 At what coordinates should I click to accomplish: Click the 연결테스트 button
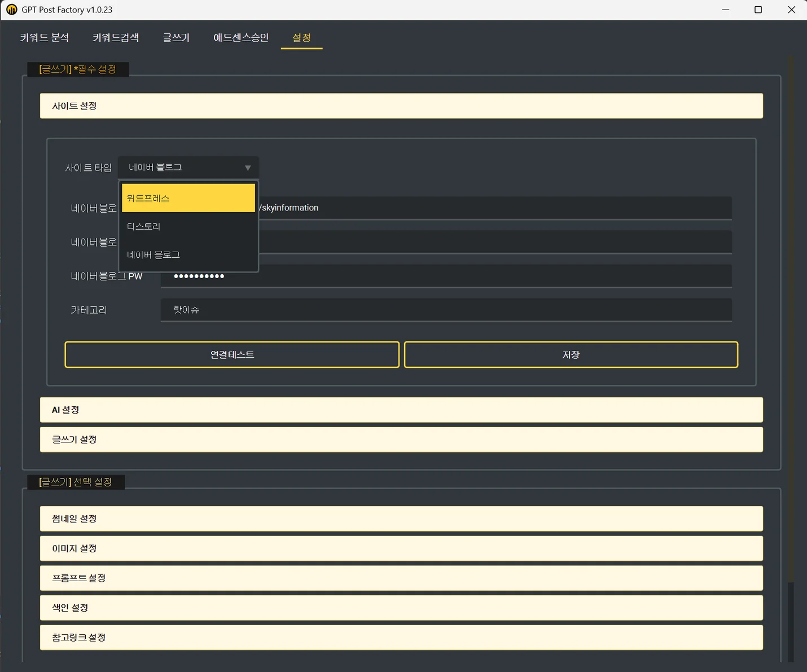click(232, 354)
